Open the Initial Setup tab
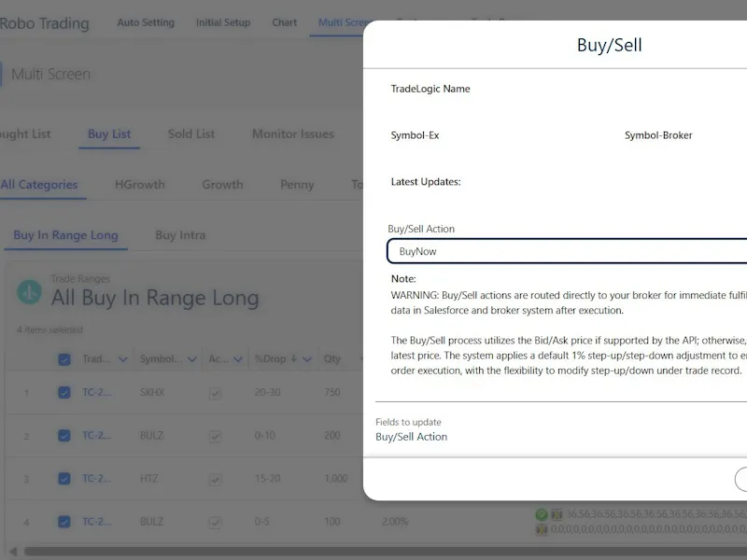Image resolution: width=747 pixels, height=560 pixels. (223, 22)
